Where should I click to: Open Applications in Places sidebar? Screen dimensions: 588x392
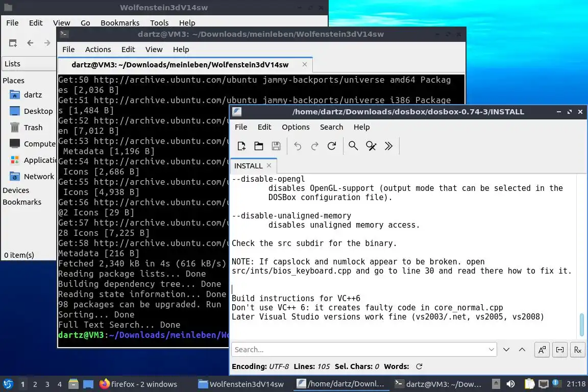[x=33, y=160]
